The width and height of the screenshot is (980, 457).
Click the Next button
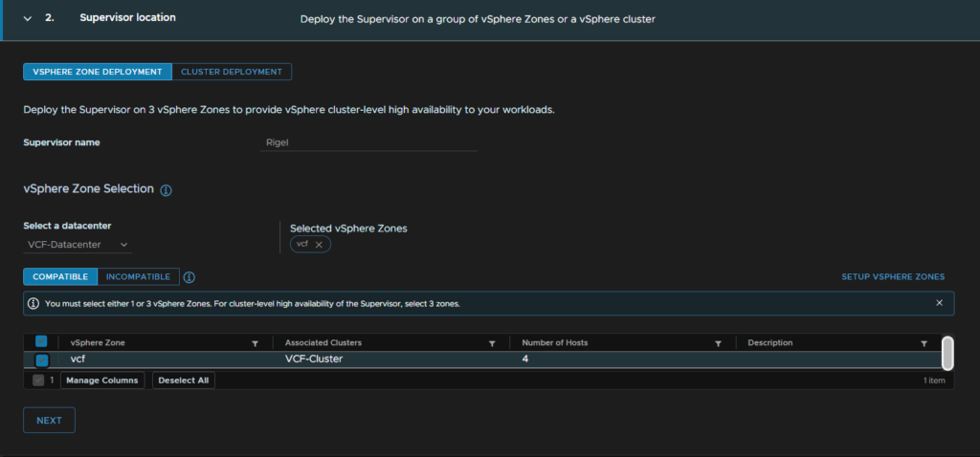[x=50, y=420]
